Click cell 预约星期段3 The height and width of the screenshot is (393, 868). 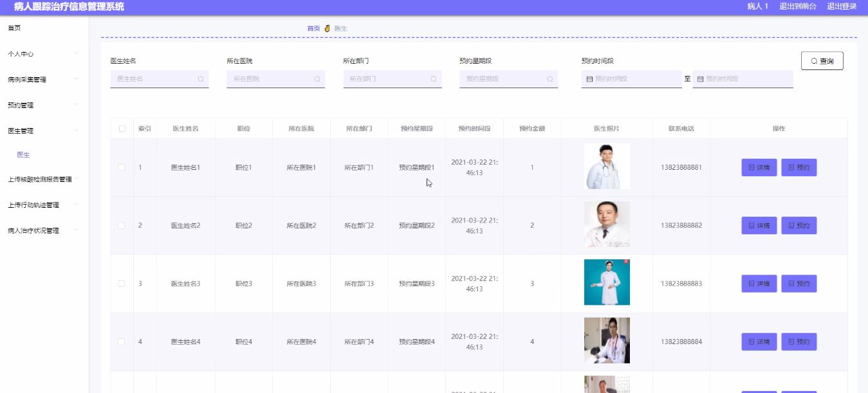point(417,284)
